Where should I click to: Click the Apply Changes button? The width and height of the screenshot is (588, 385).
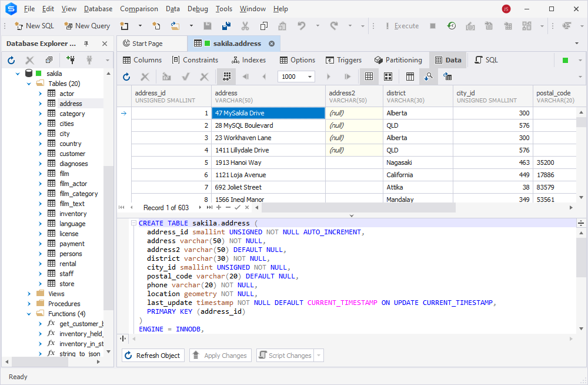pos(220,355)
